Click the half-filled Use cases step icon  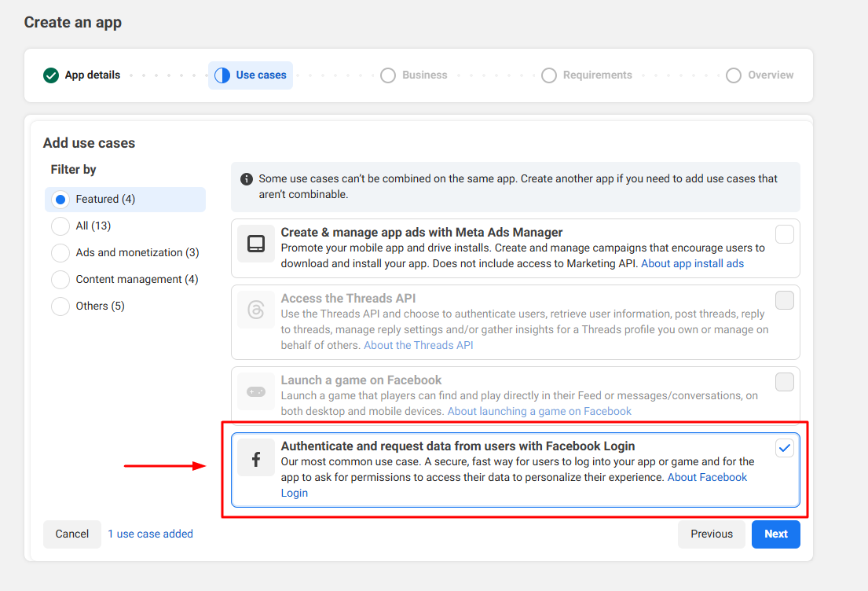(222, 75)
